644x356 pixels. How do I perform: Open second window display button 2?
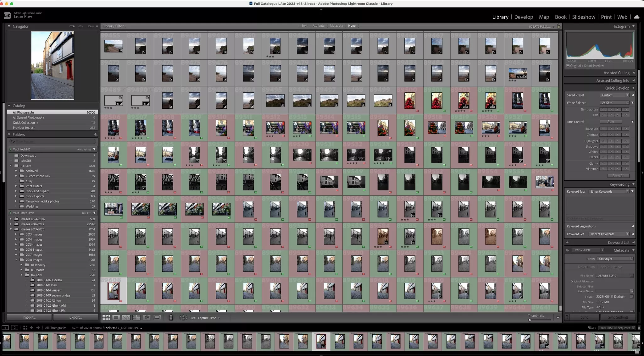pos(14,328)
